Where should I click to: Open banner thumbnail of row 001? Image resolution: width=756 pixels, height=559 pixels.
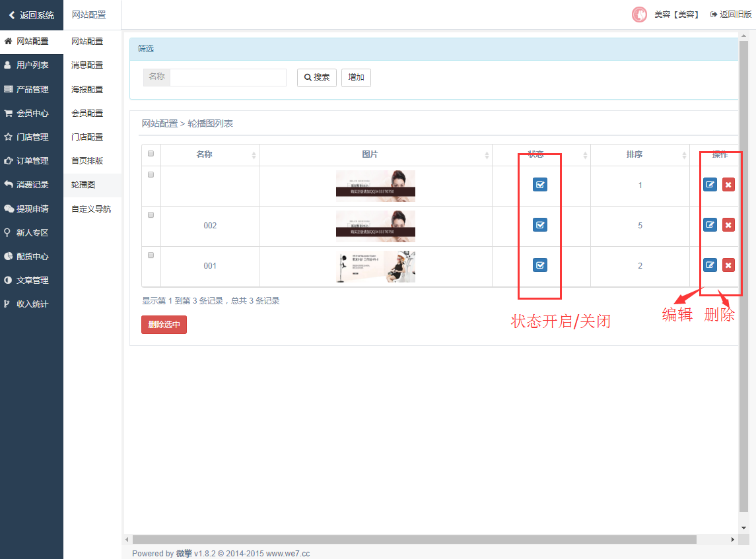click(376, 267)
